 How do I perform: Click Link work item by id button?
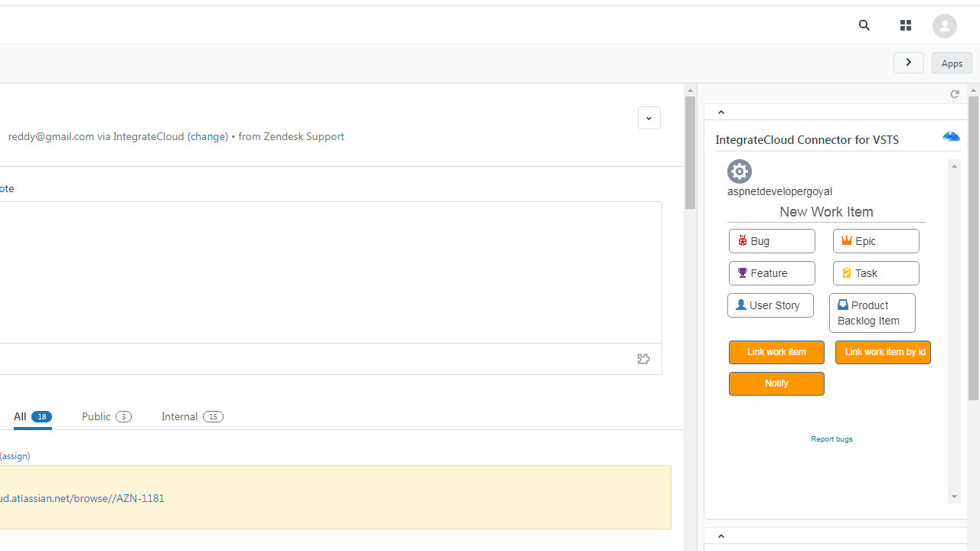point(883,352)
